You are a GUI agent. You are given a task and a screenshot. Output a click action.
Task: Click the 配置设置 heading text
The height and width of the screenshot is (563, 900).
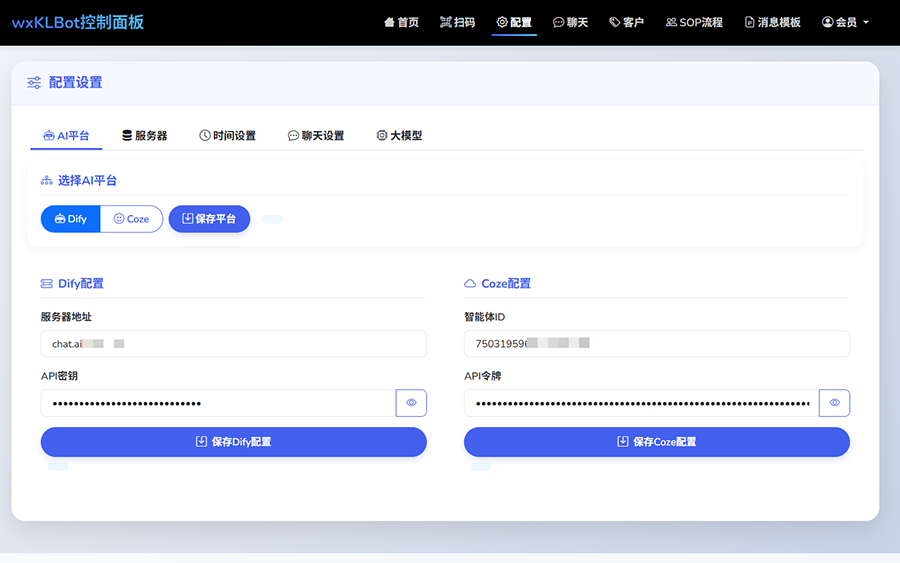tap(75, 83)
